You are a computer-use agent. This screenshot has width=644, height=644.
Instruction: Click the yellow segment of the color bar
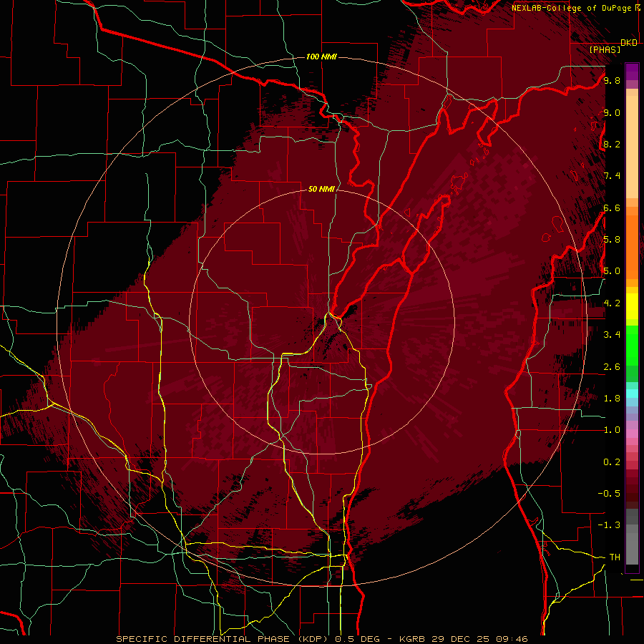(632, 306)
